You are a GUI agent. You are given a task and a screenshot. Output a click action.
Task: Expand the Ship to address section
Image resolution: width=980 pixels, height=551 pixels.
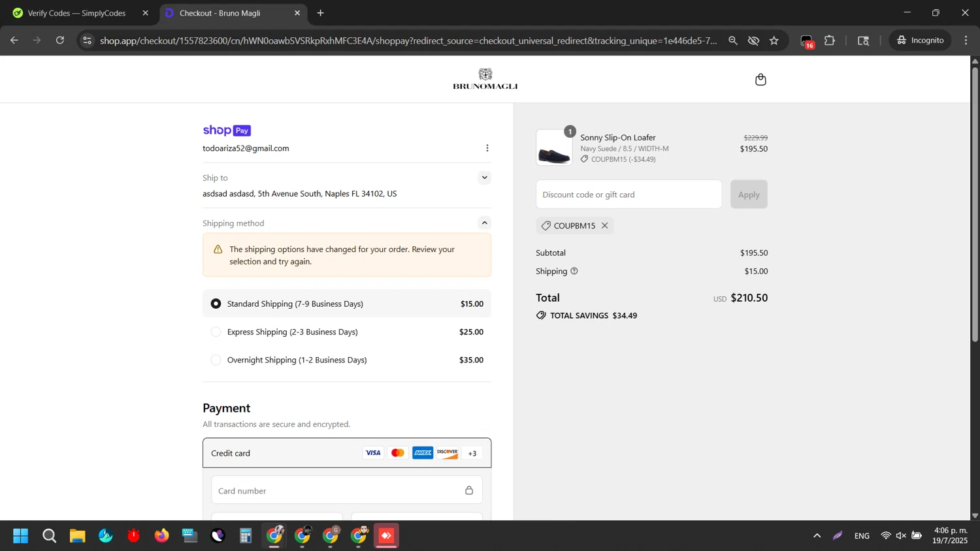click(484, 178)
